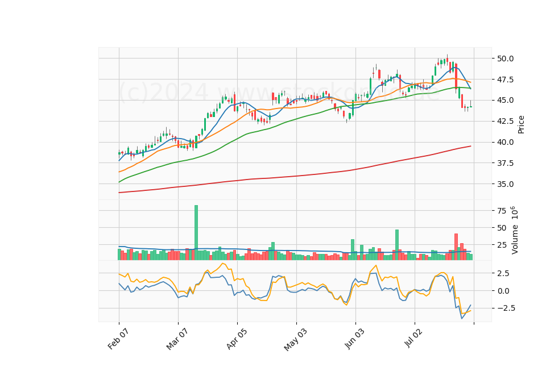Screen dimensions: 546x392
Task: Click the 35.0 price axis value
Action: [x=505, y=184]
